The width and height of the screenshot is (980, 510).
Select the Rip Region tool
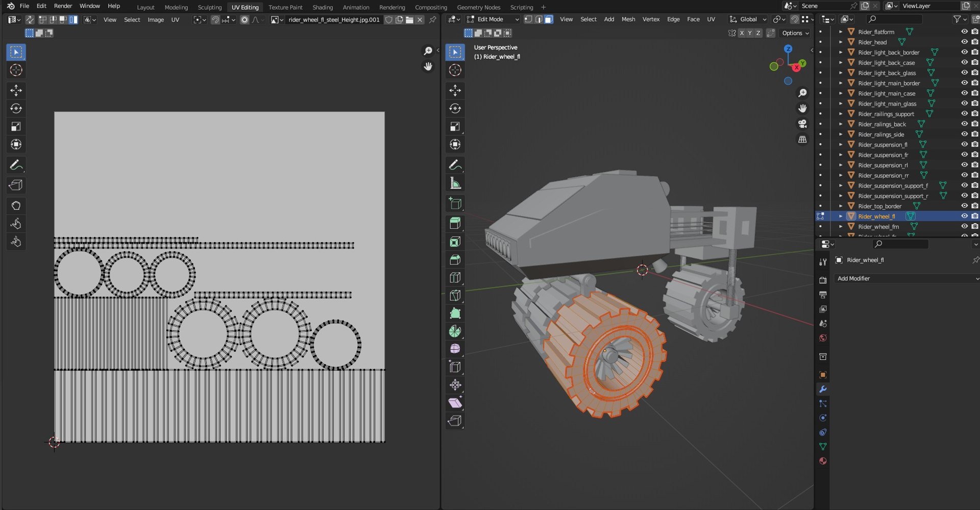coord(455,421)
